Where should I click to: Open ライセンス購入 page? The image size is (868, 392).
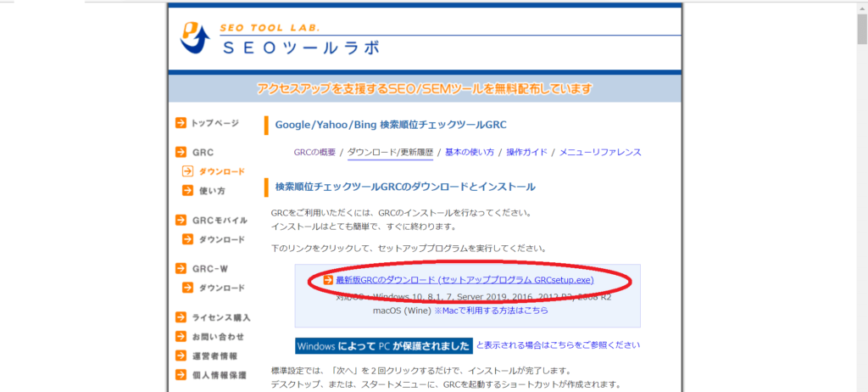(x=221, y=317)
